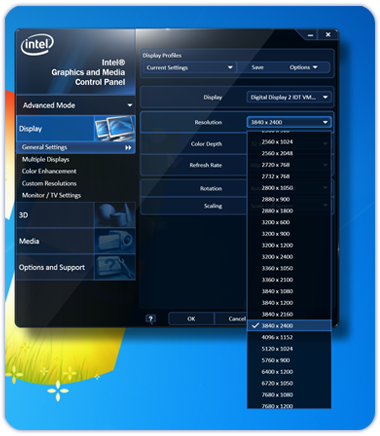Select Multiple Displays in the sidebar
This screenshot has width=380, height=436.
pyautogui.click(x=46, y=159)
